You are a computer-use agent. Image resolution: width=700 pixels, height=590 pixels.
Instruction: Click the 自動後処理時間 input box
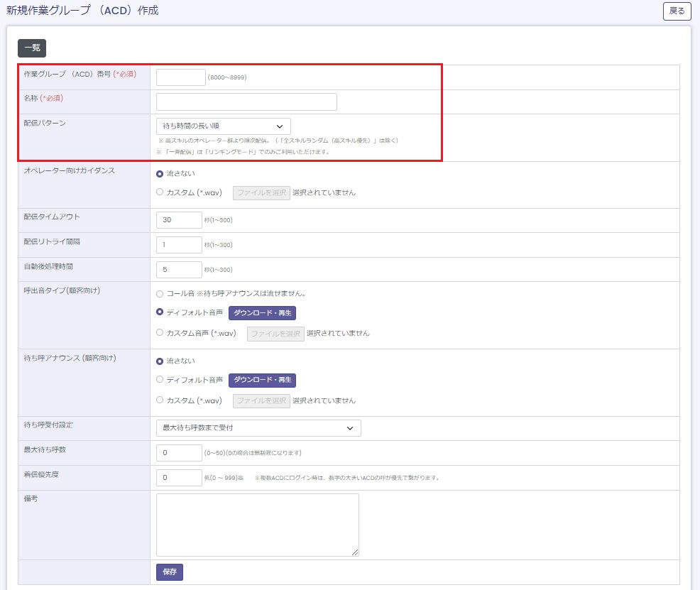[x=179, y=270]
